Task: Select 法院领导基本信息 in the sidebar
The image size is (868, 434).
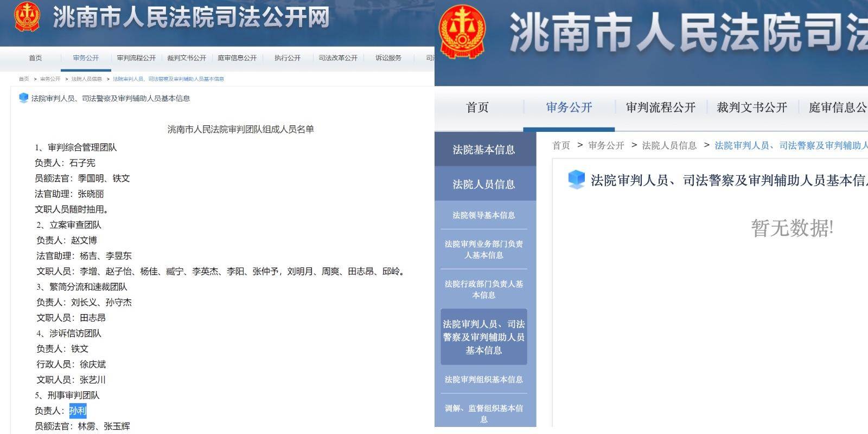Action: click(x=484, y=215)
